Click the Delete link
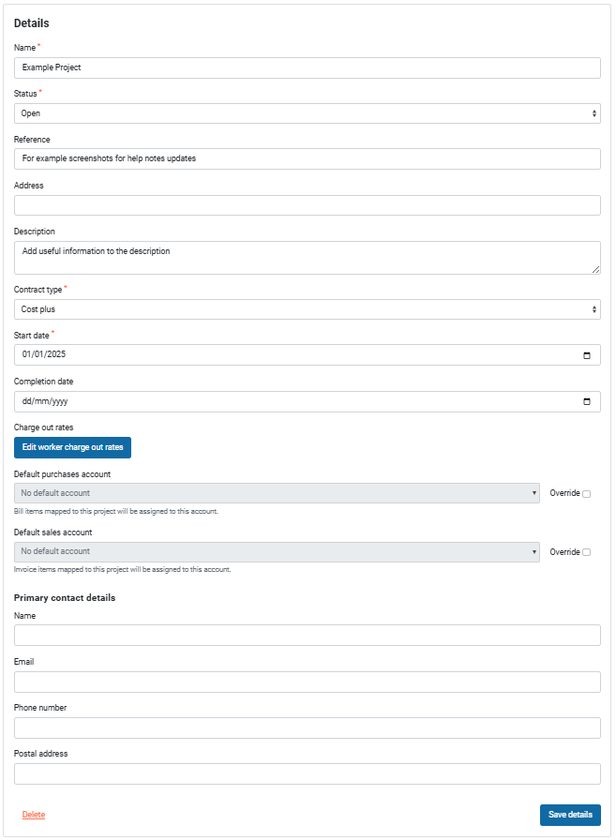Screen dimensions: 616x840 (x=34, y=815)
